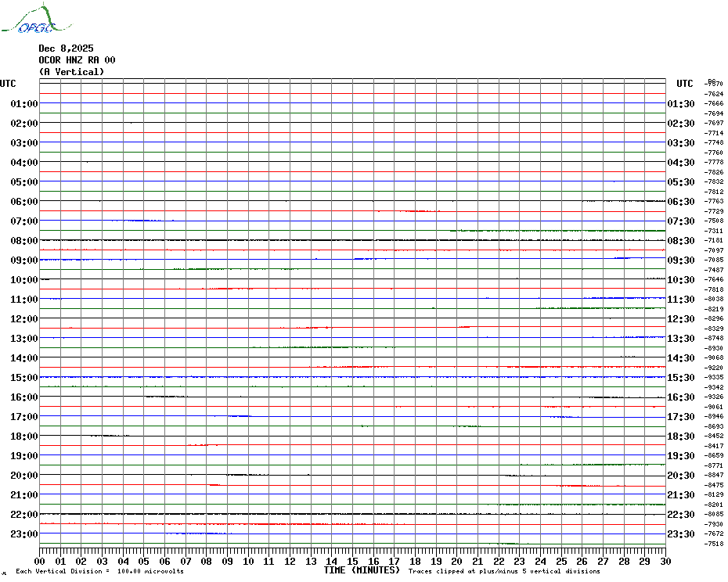Click the 06:30 label on right axis
Image resolution: width=728 pixels, height=582 pixels.
pyautogui.click(x=681, y=202)
